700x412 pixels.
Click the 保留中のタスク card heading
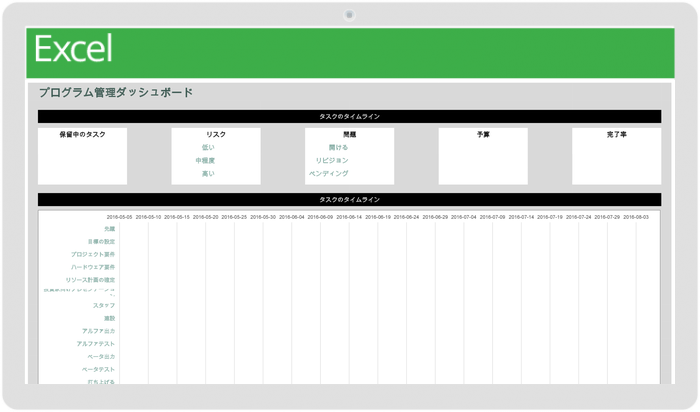[83, 134]
